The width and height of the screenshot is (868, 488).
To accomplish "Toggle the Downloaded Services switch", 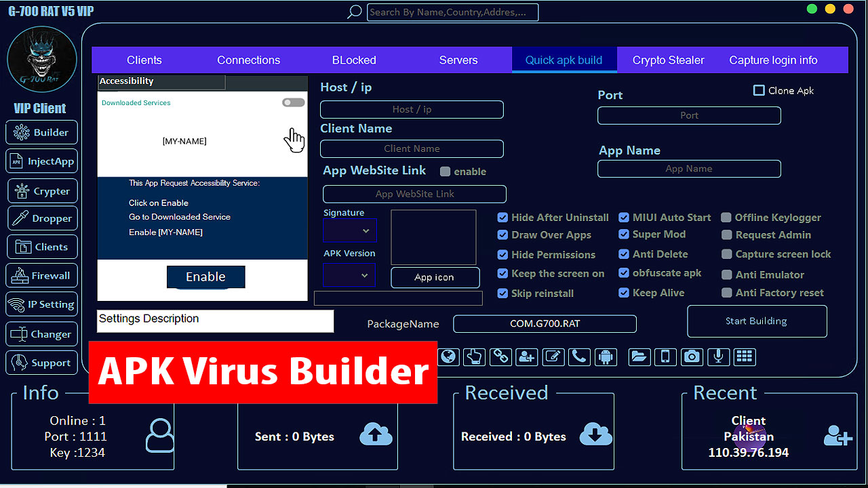I will (293, 102).
